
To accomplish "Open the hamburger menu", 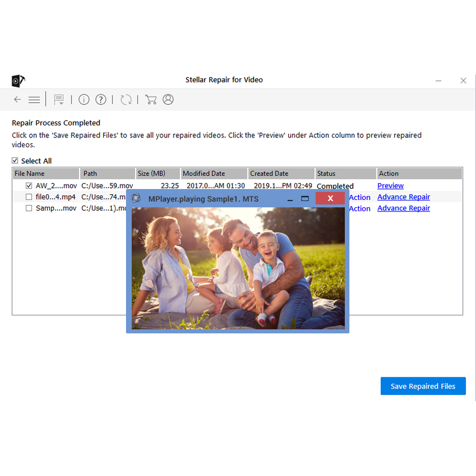I will pyautogui.click(x=34, y=100).
